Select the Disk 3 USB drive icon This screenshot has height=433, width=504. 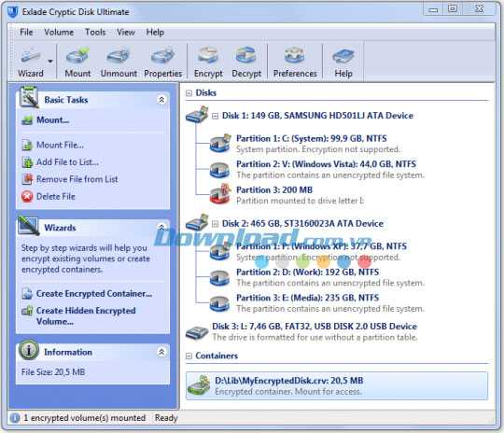[x=197, y=332]
